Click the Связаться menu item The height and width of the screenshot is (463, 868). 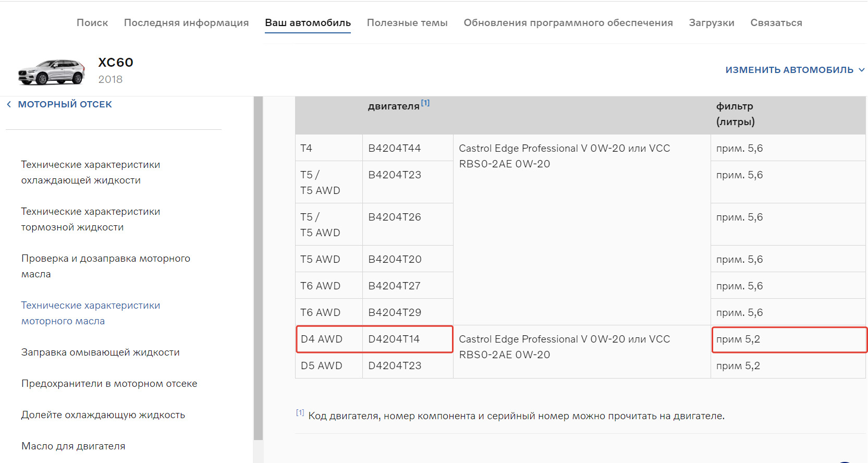click(x=776, y=23)
